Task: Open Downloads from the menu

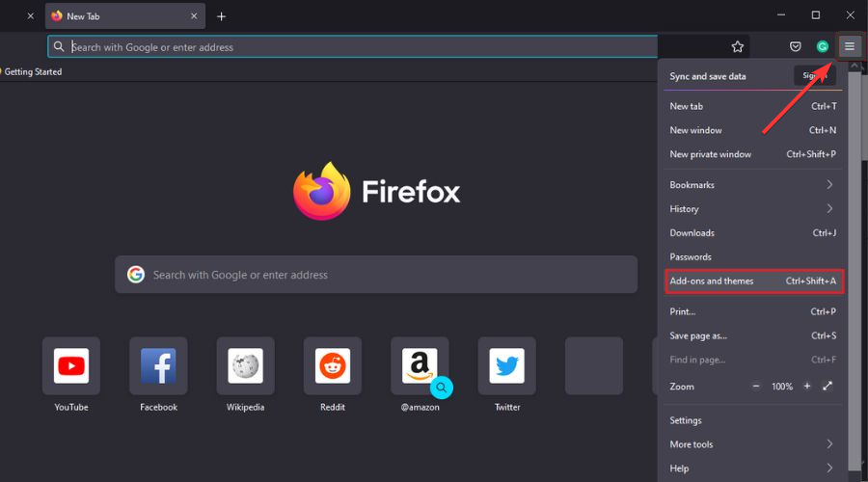Action: click(x=753, y=233)
